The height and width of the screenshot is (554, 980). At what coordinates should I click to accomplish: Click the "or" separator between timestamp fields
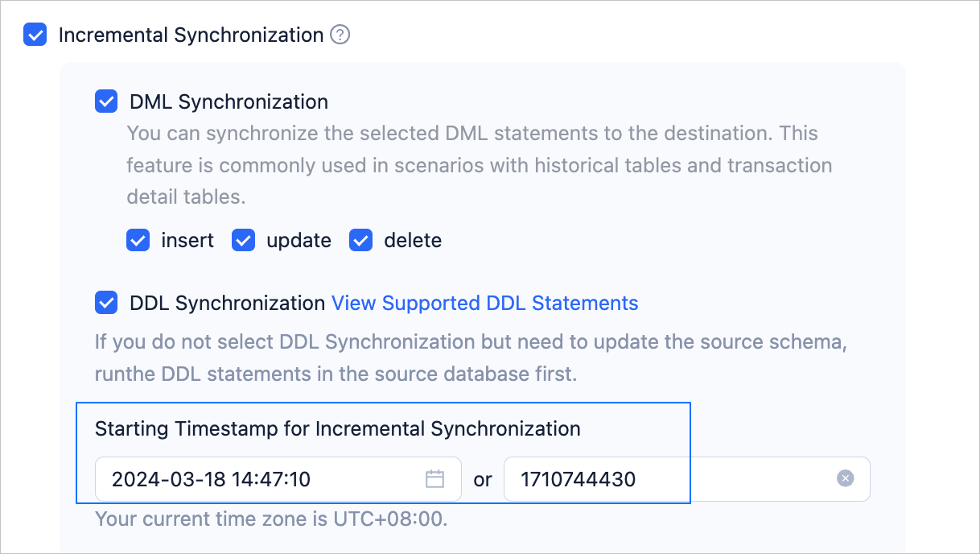(x=483, y=480)
